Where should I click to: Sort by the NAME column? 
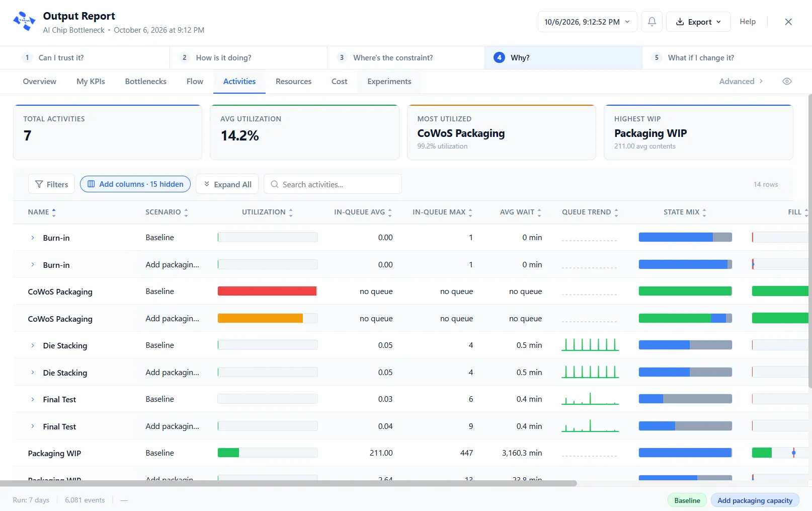(x=42, y=212)
